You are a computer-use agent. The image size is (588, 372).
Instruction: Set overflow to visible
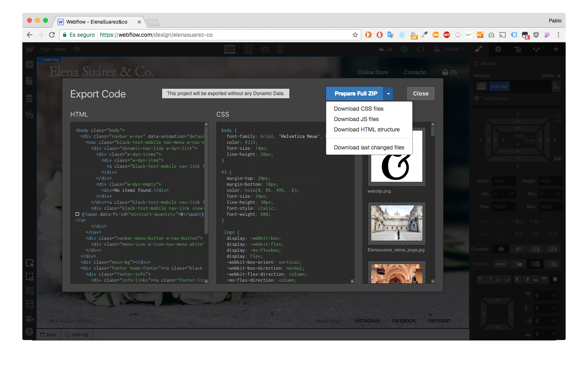501,249
